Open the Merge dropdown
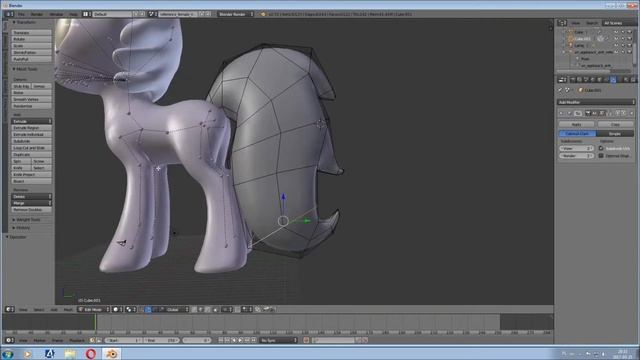Screen dimensions: 640x360 [x=31, y=203]
